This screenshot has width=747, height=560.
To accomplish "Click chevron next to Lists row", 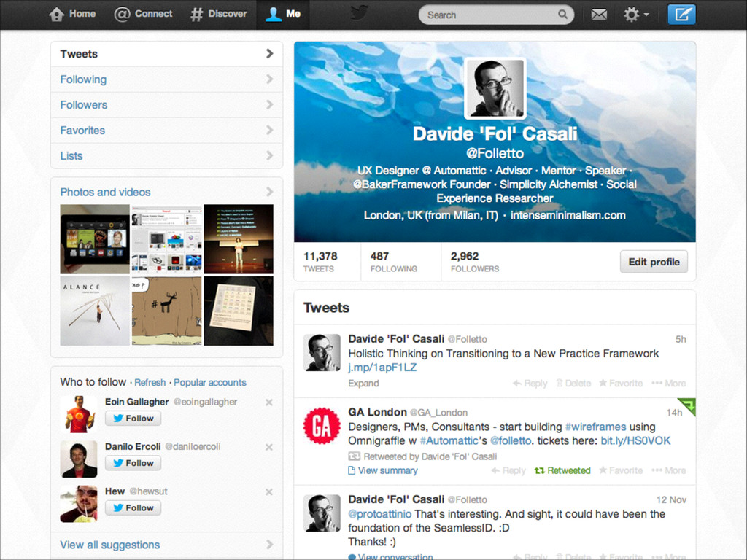I will click(x=270, y=156).
